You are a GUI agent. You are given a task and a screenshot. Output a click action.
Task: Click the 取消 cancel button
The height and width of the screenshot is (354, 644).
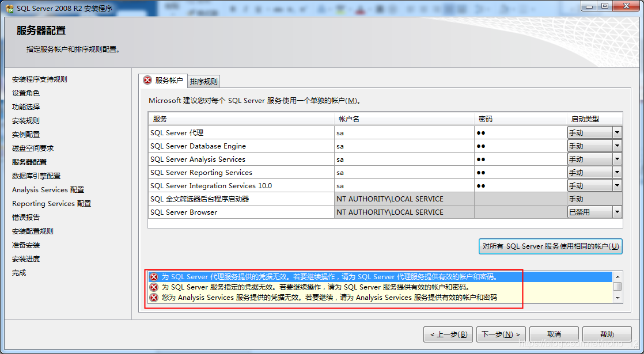[x=554, y=334]
